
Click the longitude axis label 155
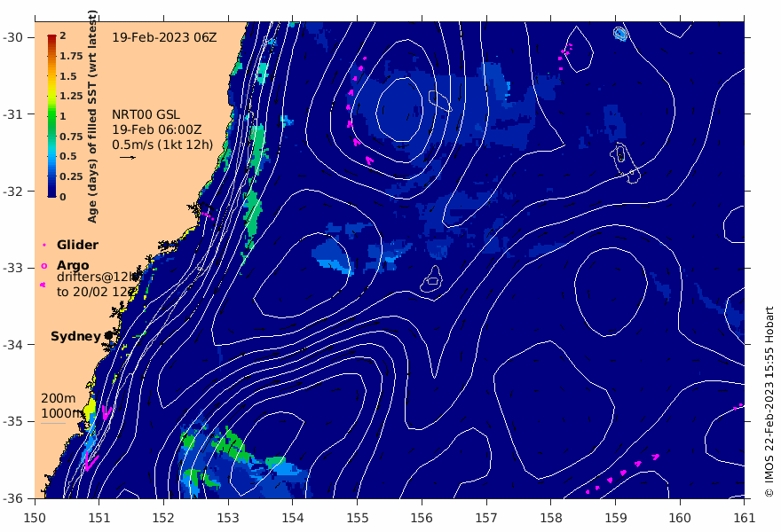click(357, 518)
